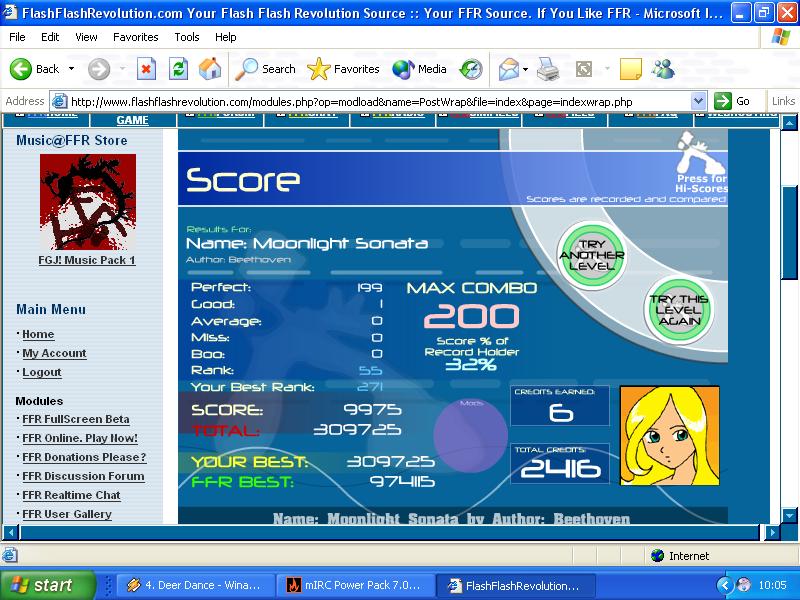Open Favorites star icon in toolbar

click(x=319, y=69)
